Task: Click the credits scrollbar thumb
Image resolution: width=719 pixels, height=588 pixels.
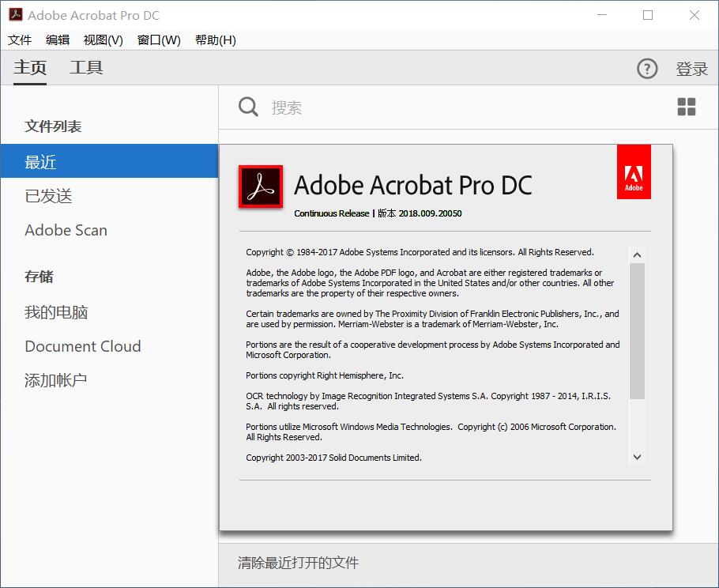Action: point(637,330)
